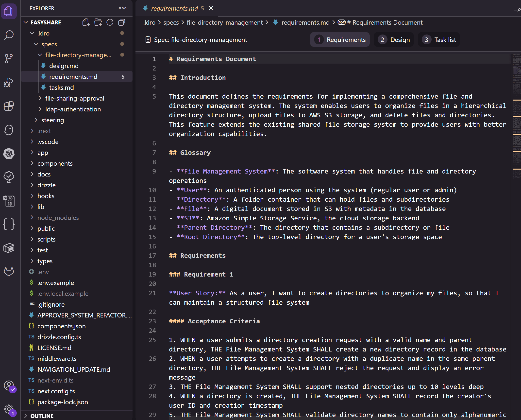521x420 pixels.
Task: Open Run and Debug view
Action: (9, 82)
